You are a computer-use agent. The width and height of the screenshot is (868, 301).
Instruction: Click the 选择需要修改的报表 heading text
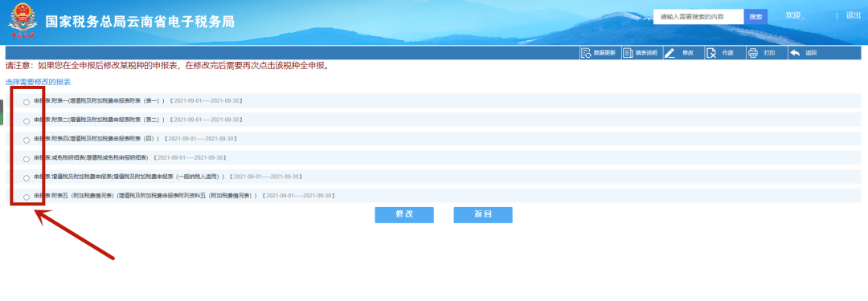coord(39,82)
